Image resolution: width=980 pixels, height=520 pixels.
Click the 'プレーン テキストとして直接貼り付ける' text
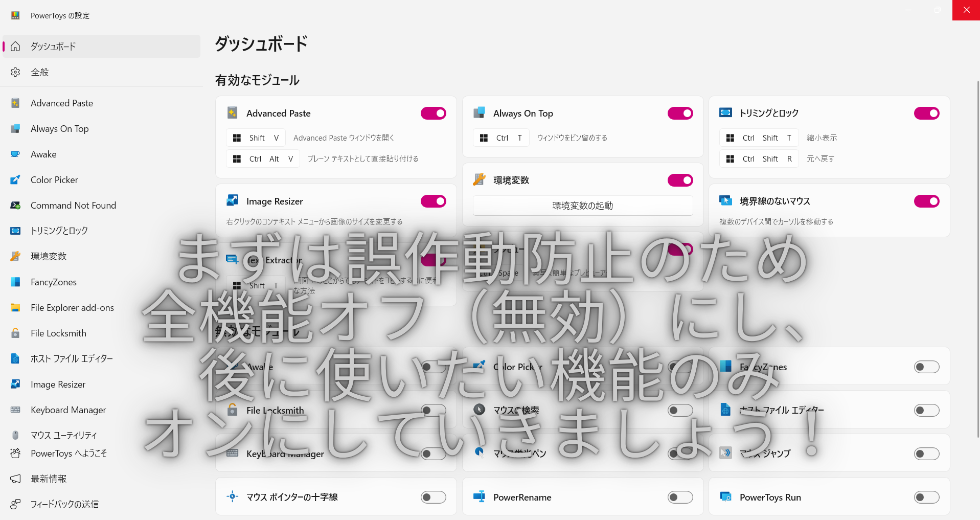click(x=363, y=159)
